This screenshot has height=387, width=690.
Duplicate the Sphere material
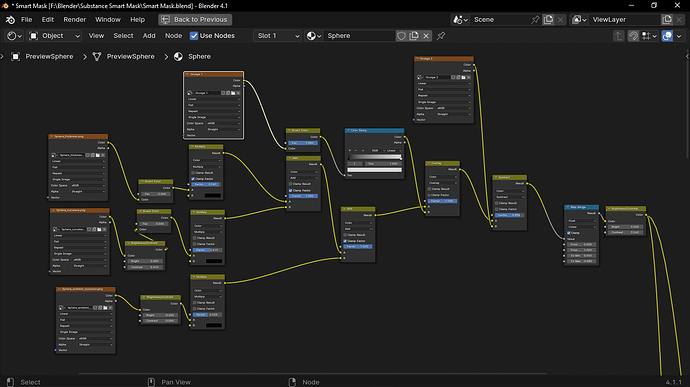[x=414, y=36]
